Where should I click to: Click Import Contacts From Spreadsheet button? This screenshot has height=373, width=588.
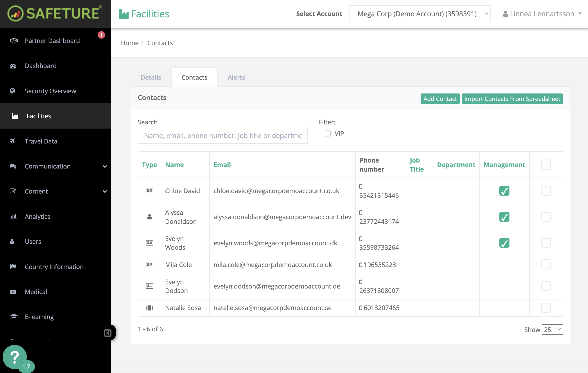pos(512,99)
